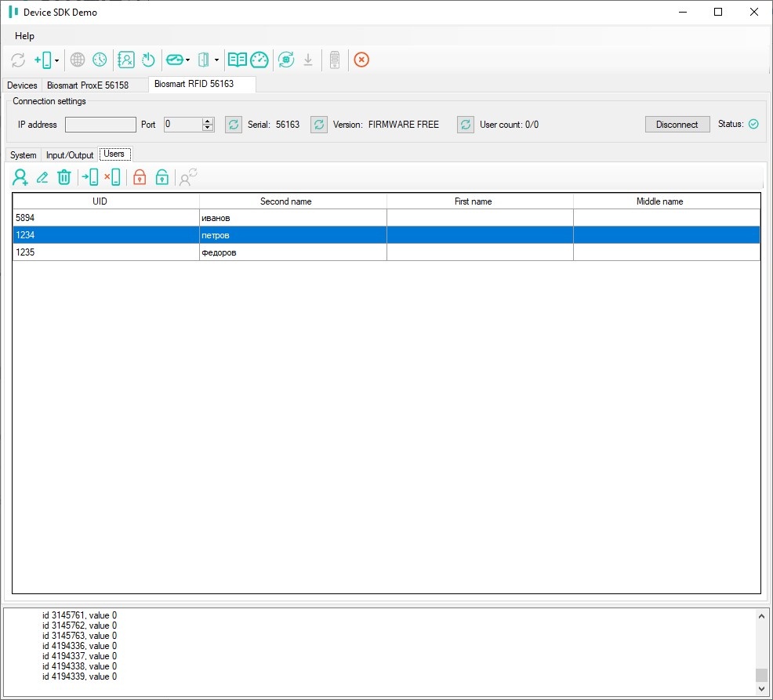This screenshot has width=773, height=700.
Task: Expand the door icon dropdown arrow
Action: tap(216, 60)
